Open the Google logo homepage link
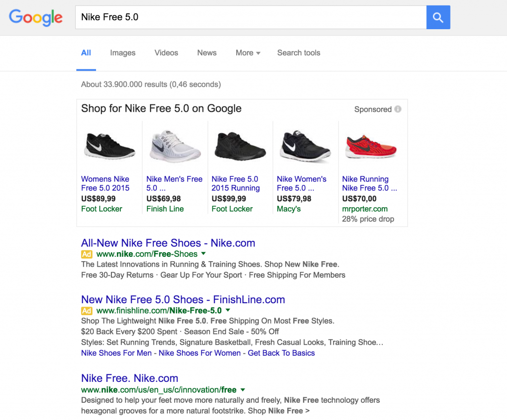This screenshot has width=507, height=420. 36,17
